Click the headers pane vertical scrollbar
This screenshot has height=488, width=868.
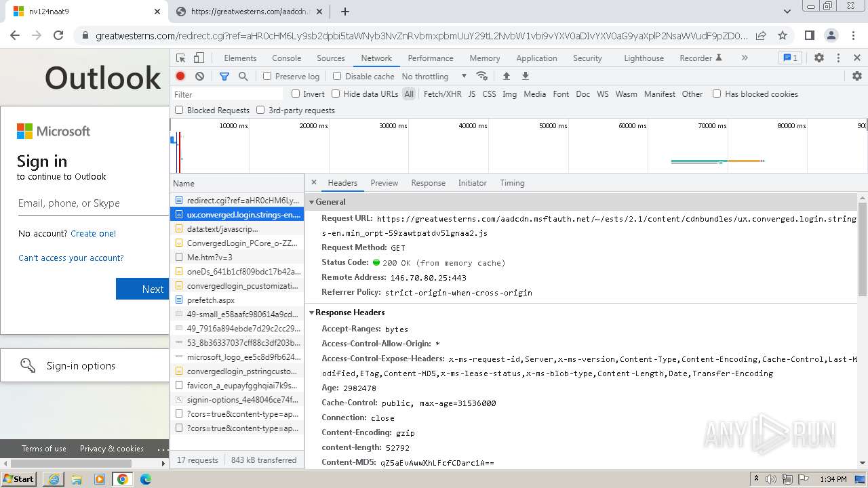click(863, 251)
